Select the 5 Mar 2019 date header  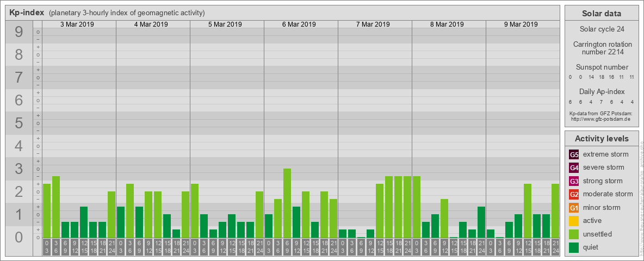click(225, 24)
